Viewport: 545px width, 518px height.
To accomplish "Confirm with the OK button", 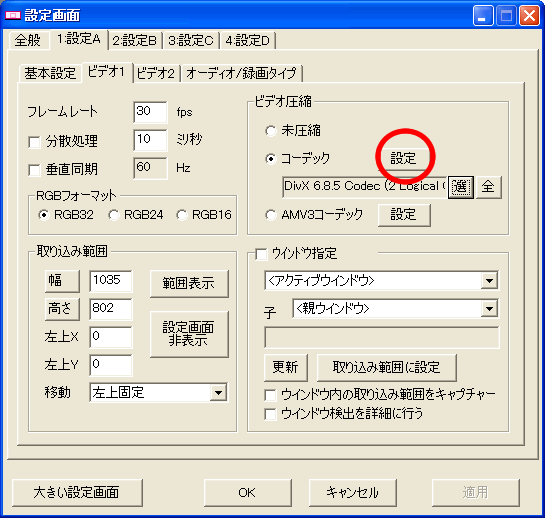I will tap(247, 493).
